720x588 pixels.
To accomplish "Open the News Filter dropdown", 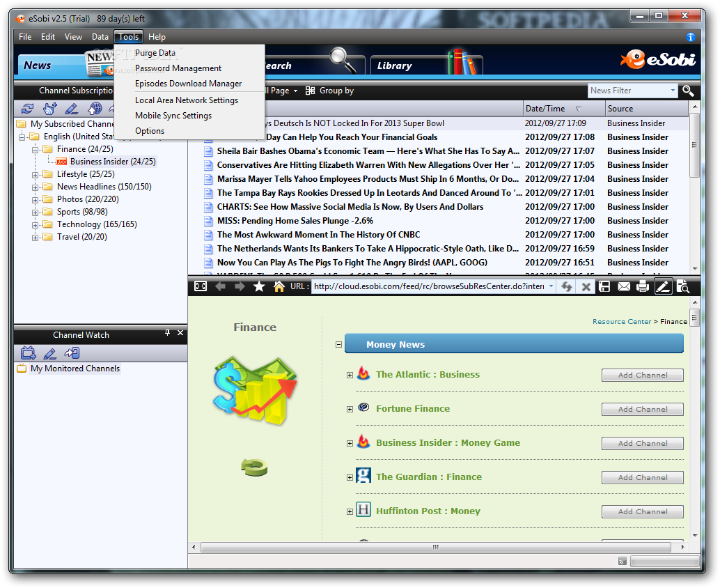I will point(673,91).
